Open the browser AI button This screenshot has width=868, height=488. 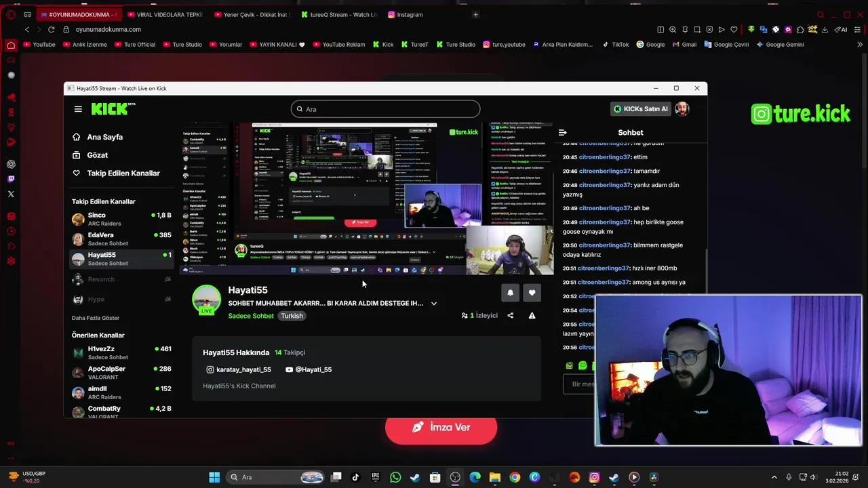(841, 29)
